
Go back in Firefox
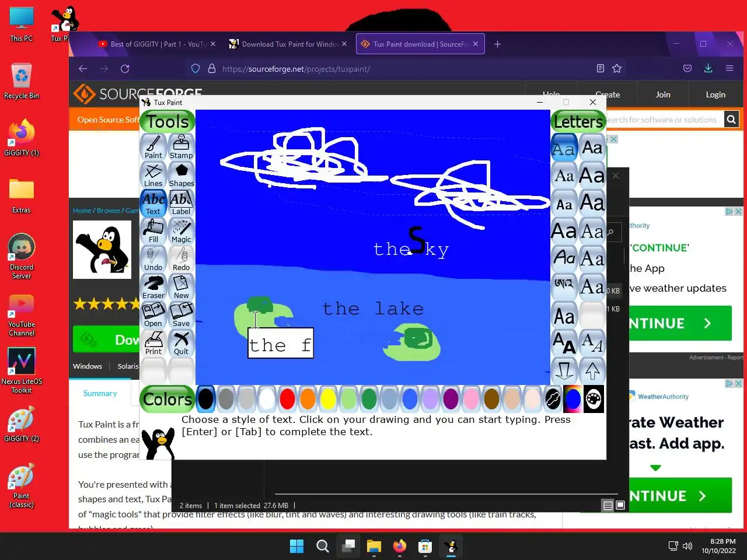[x=83, y=69]
